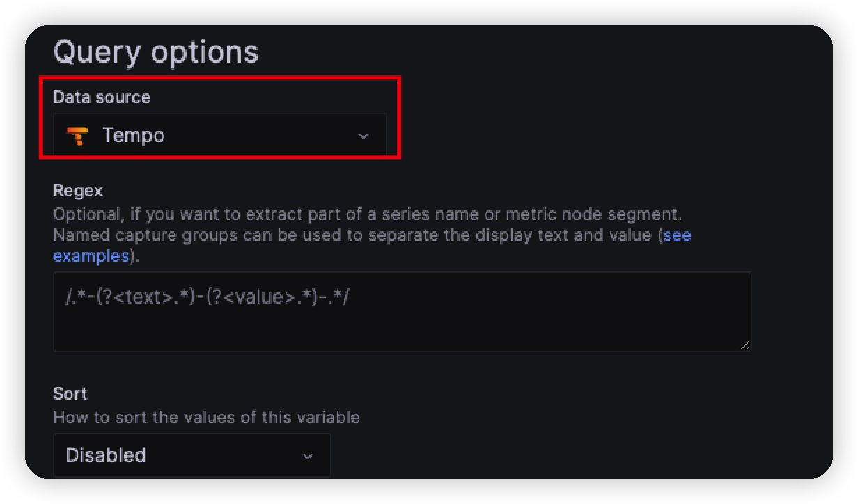The image size is (858, 504).
Task: Select the 'Sort' section label
Action: coord(70,393)
